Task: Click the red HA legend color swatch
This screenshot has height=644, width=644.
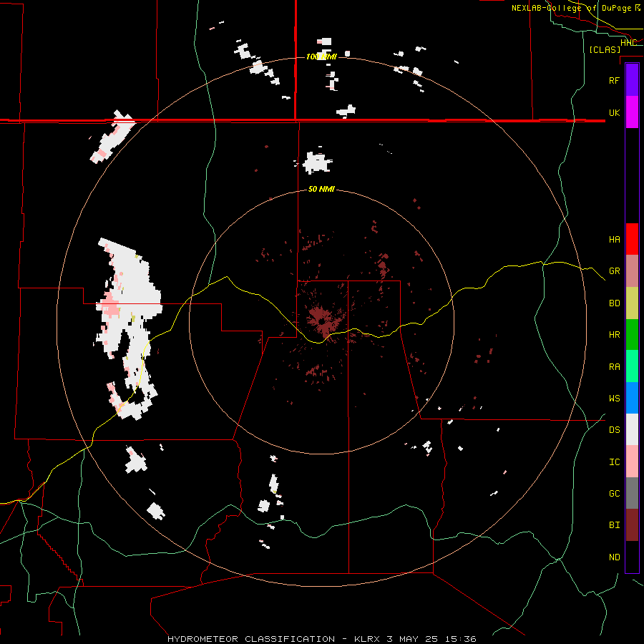Action: pos(632,239)
